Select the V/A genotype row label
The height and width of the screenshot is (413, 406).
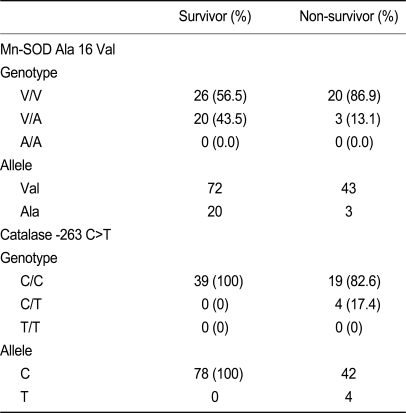click(x=31, y=119)
